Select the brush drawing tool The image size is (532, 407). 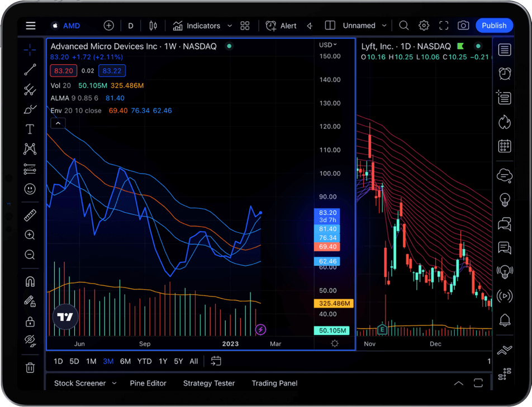click(30, 109)
